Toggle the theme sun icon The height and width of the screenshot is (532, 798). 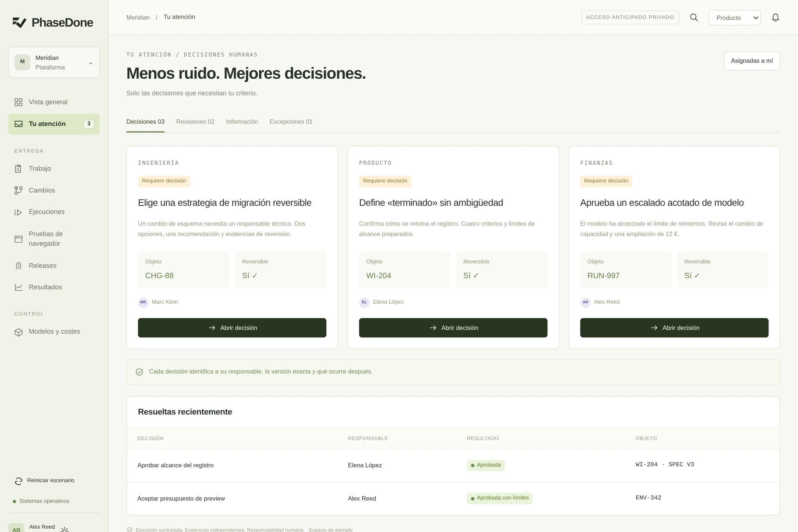(x=65, y=529)
